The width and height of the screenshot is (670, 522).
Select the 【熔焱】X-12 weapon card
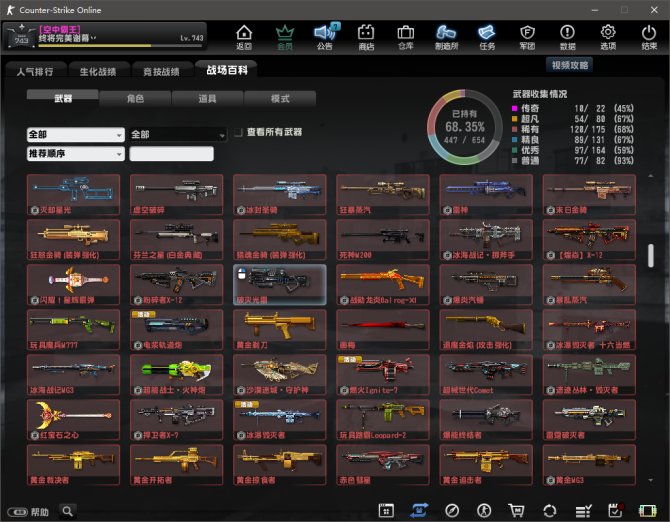[x=589, y=240]
